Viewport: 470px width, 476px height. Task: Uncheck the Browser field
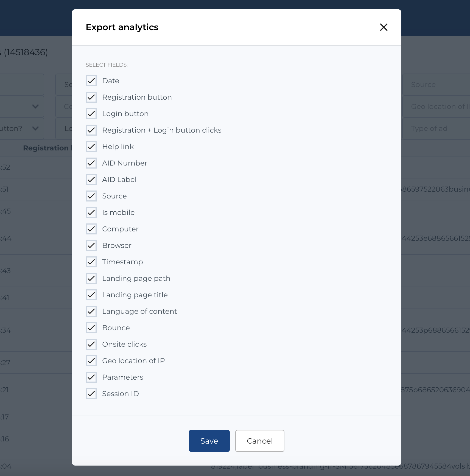click(91, 245)
